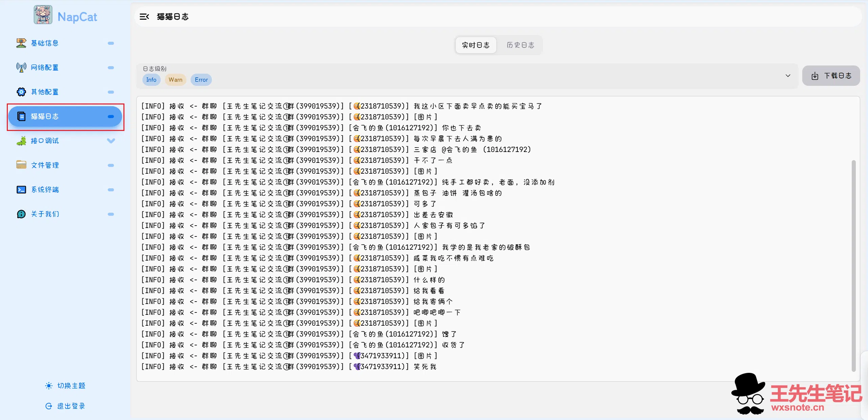
Task: Select the 基础信息 sidebar icon
Action: tap(21, 43)
